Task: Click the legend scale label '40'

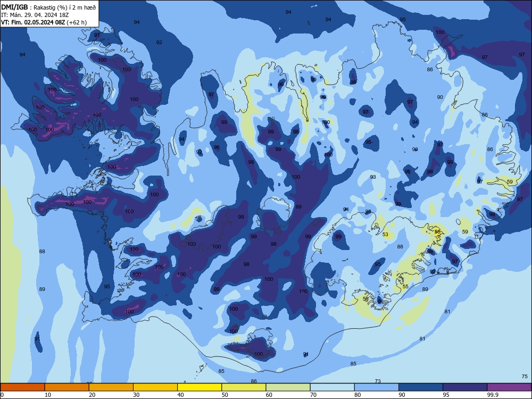Action: point(180,395)
